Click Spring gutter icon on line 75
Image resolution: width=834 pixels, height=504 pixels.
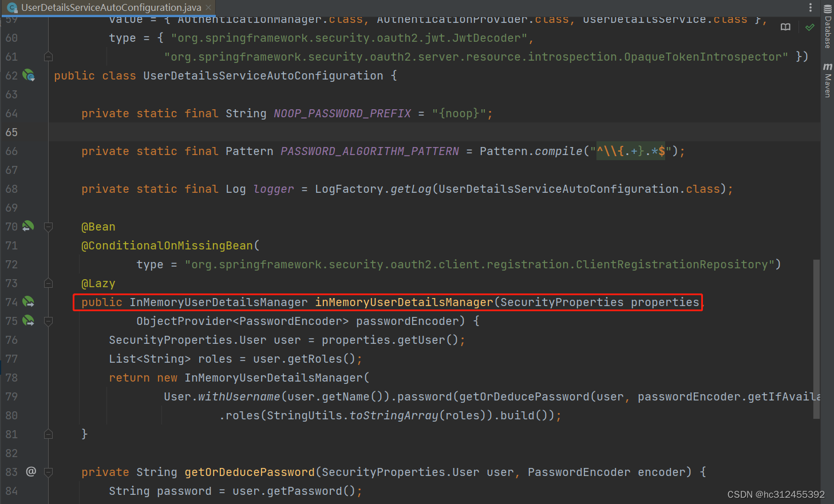(x=28, y=321)
